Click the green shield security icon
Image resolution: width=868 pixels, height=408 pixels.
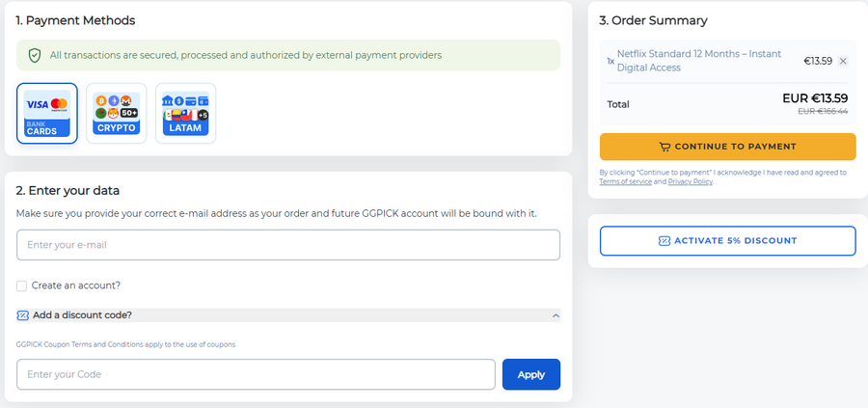pyautogui.click(x=35, y=55)
